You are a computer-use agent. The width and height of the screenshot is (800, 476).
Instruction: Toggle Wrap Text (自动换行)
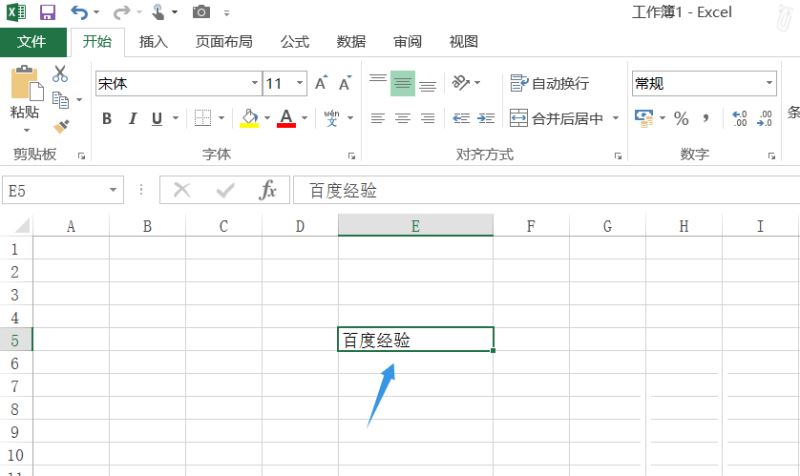(549, 84)
